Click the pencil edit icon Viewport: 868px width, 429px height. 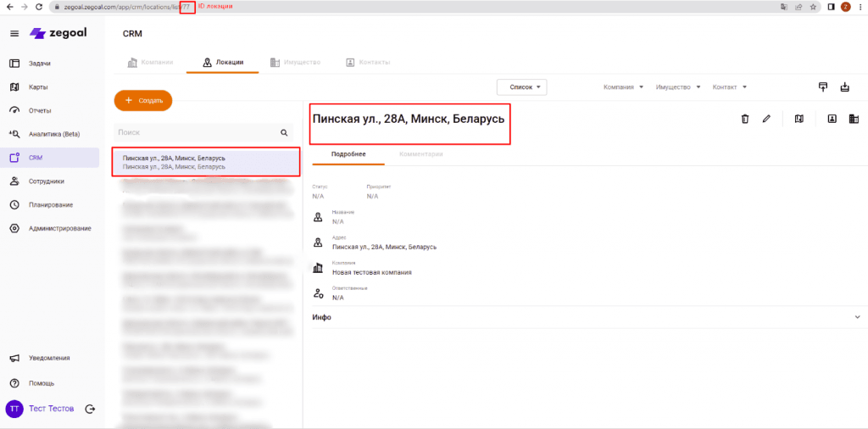tap(766, 120)
